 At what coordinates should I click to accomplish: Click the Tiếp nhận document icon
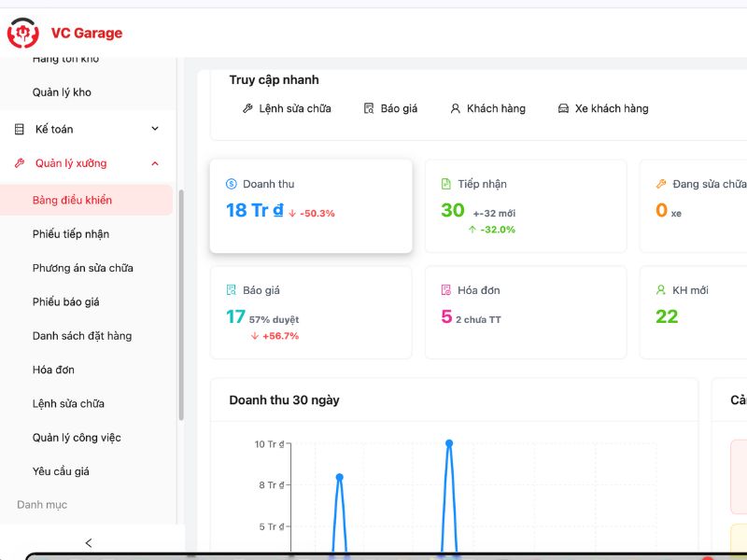click(446, 184)
